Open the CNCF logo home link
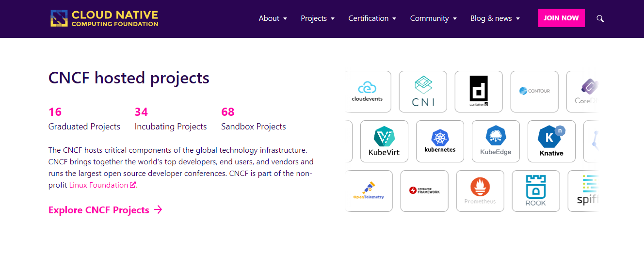This screenshot has width=644, height=255. coord(104,18)
